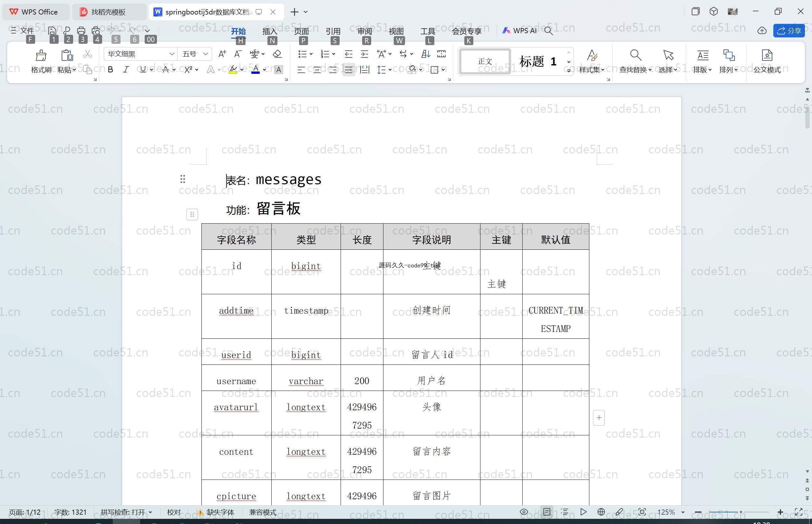The width and height of the screenshot is (812, 524).
Task: Toggle center alignment button
Action: pyautogui.click(x=317, y=70)
